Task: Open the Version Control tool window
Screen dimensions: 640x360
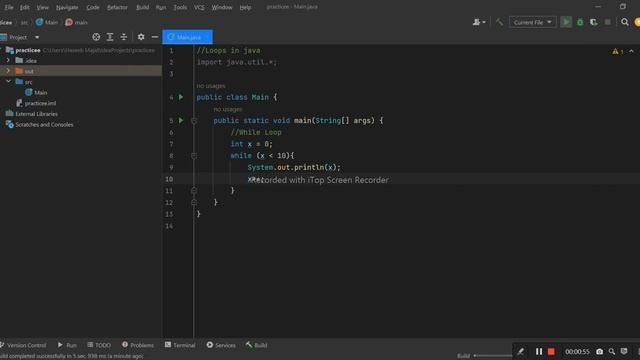Action: 23,345
